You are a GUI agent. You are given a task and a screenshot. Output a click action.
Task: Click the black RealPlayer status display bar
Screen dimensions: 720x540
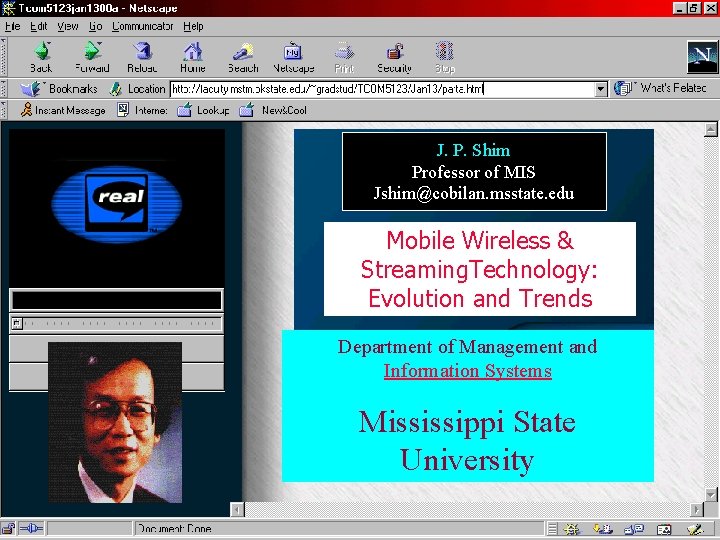tap(117, 300)
